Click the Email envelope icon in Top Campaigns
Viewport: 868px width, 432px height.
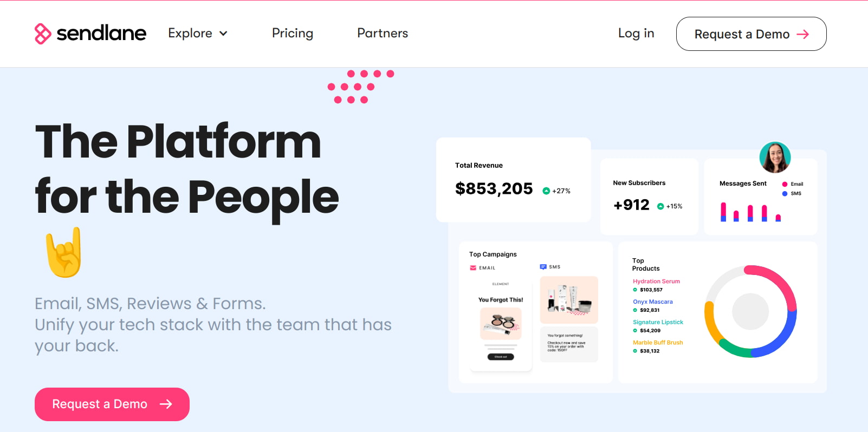[473, 268]
